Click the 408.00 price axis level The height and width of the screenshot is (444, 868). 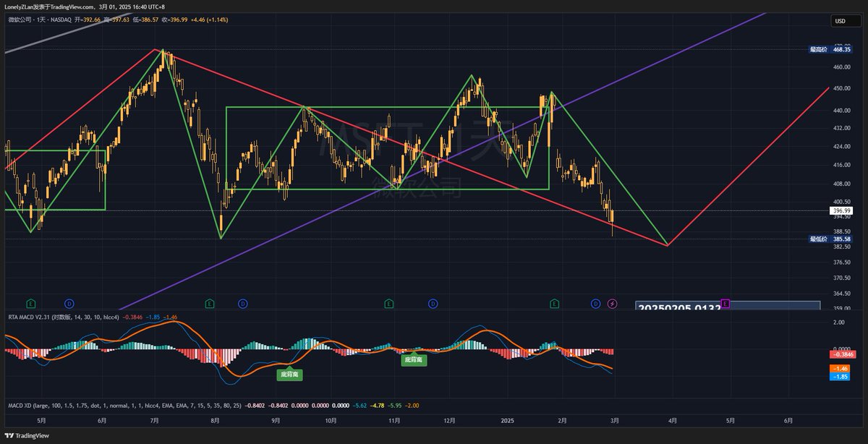[842, 184]
